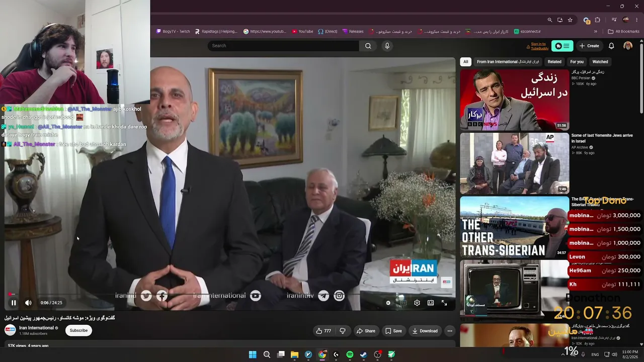Show hidden system tray icons chevron

tap(562, 354)
